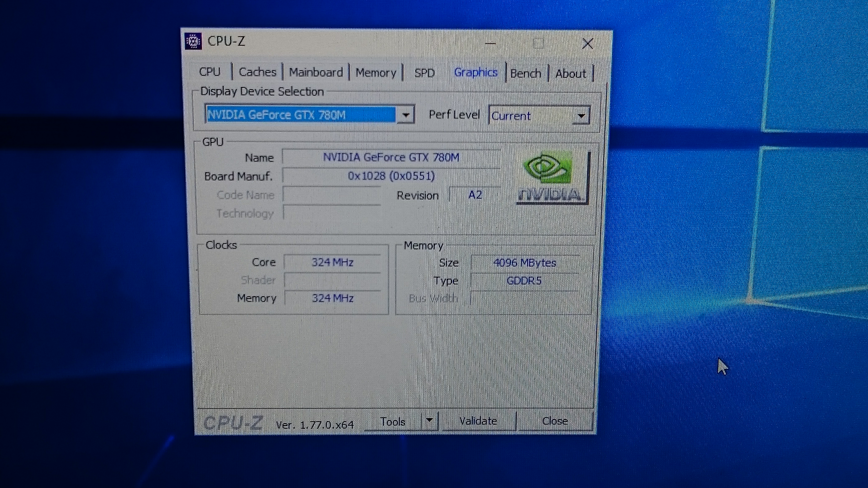Click the Core clock value 324 MHz
Screen dimensions: 868x488
pyautogui.click(x=332, y=262)
